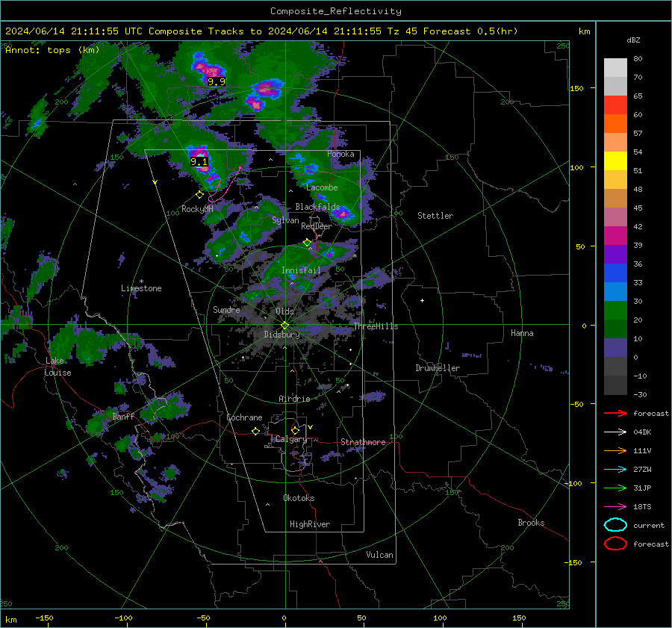This screenshot has height=628, width=672.
Task: Click the Okotoks map label
Action: tap(299, 498)
